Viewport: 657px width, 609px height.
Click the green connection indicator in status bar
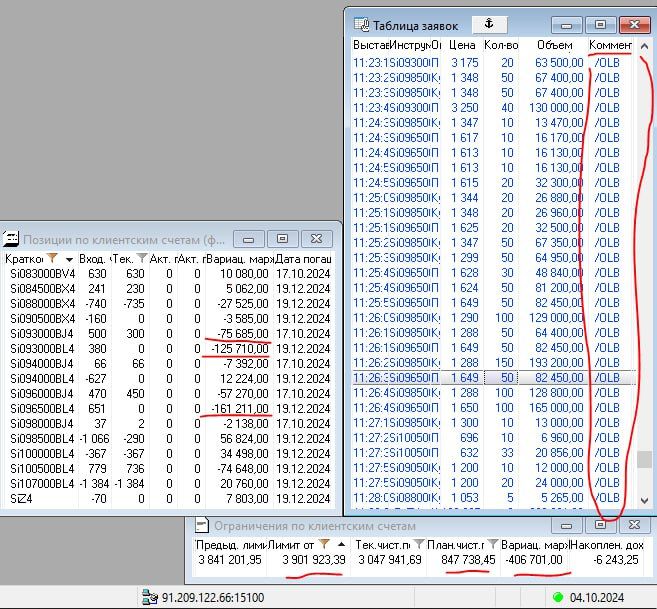pyautogui.click(x=558, y=597)
